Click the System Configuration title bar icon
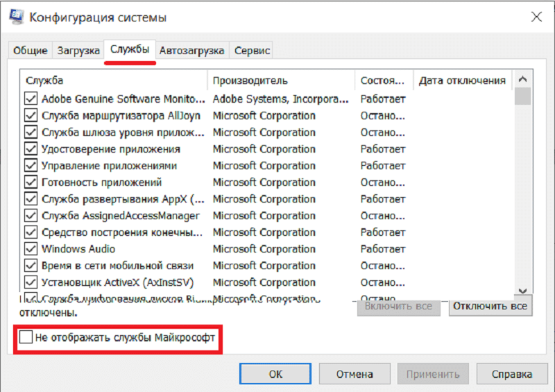The image size is (555, 392). click(x=16, y=16)
